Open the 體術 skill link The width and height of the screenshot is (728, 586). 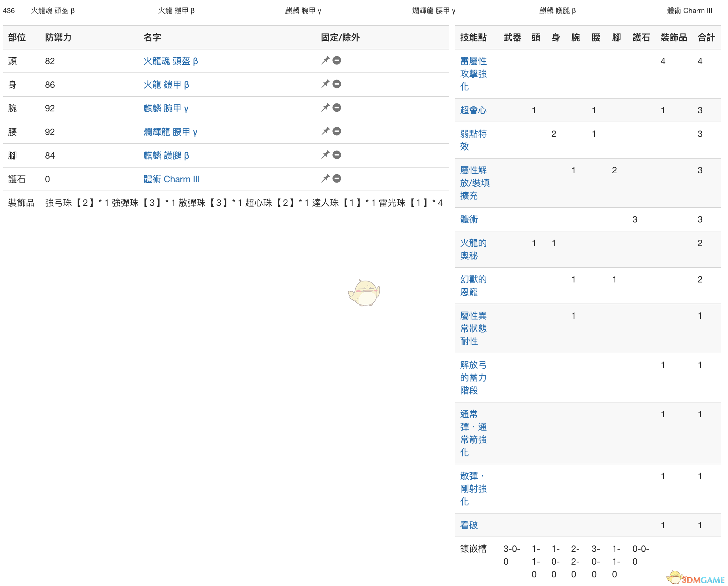[x=469, y=219]
